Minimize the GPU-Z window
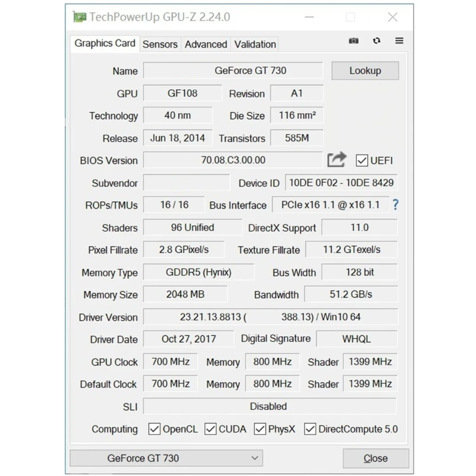This screenshot has width=476, height=476. click(309, 17)
